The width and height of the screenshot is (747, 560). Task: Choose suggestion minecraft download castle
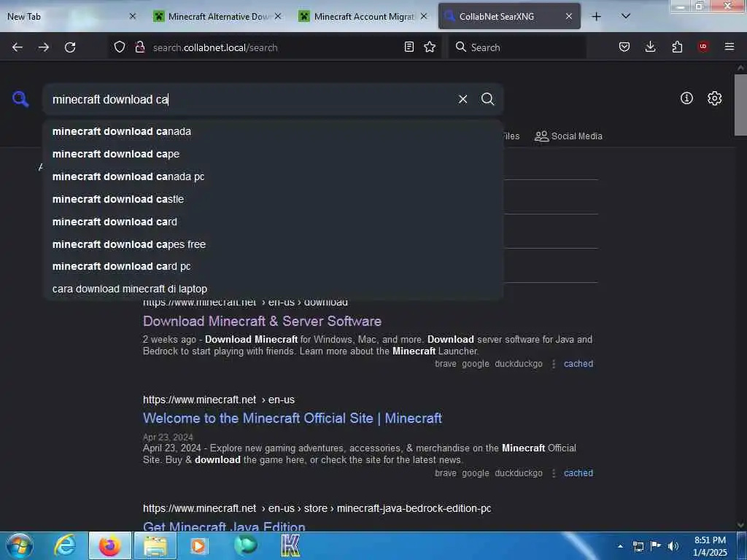[x=273, y=199]
